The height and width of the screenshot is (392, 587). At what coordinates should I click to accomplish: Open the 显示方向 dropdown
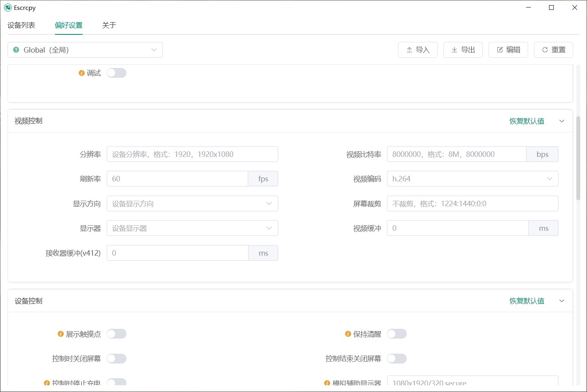(192, 204)
